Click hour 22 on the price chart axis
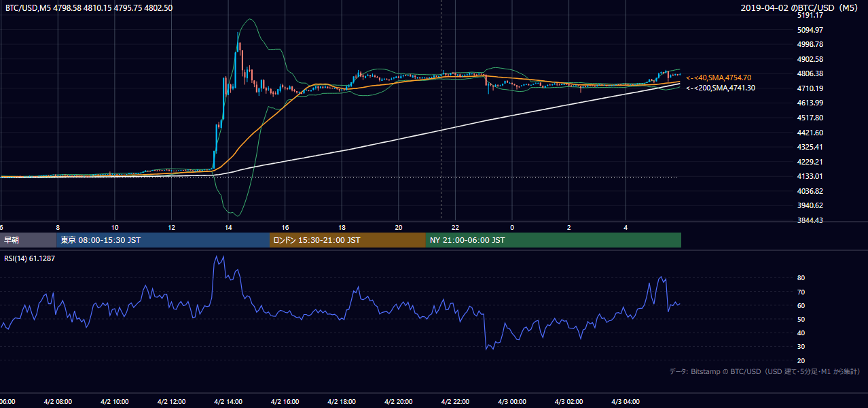Image resolution: width=868 pixels, height=408 pixels. coord(456,227)
